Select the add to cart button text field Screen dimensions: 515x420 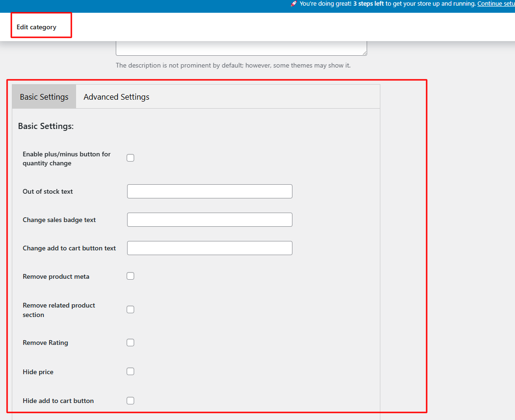click(209, 248)
